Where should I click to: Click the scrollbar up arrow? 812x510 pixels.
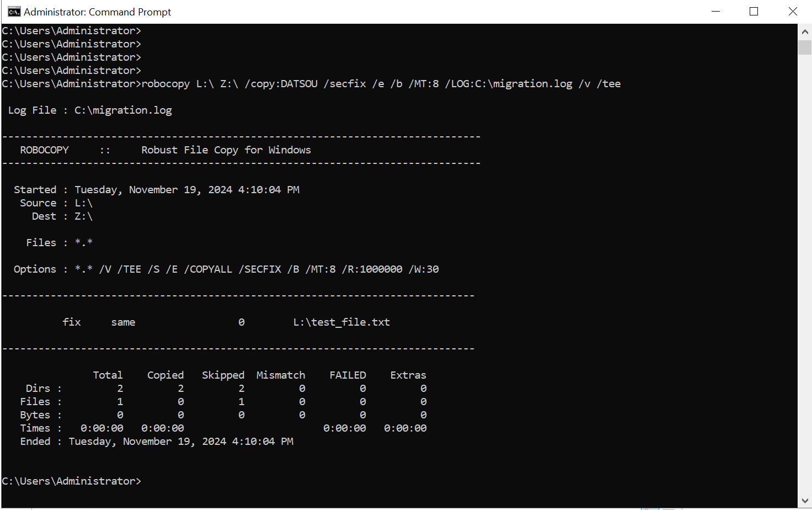(804, 31)
